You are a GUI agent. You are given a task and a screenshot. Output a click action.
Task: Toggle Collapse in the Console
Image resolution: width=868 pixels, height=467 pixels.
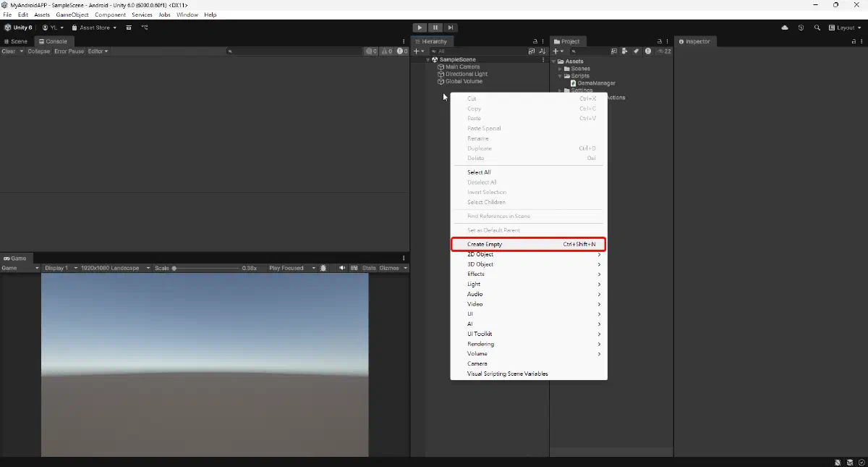[x=39, y=51]
